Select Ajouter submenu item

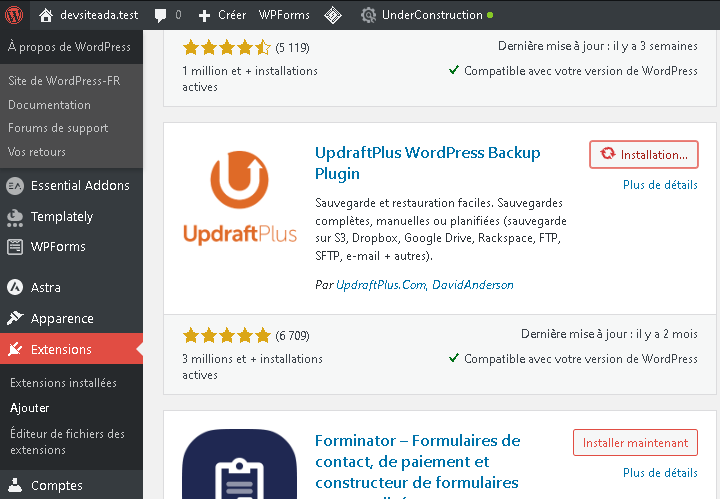pos(29,408)
